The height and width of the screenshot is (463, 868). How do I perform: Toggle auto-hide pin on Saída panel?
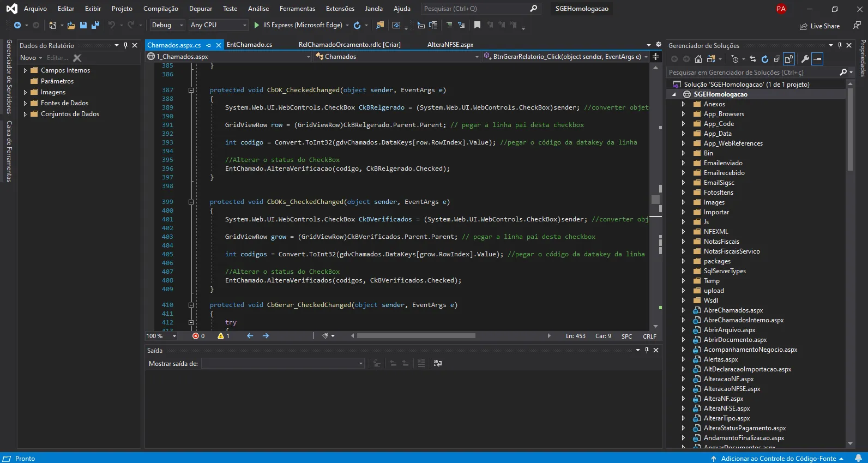tap(647, 350)
